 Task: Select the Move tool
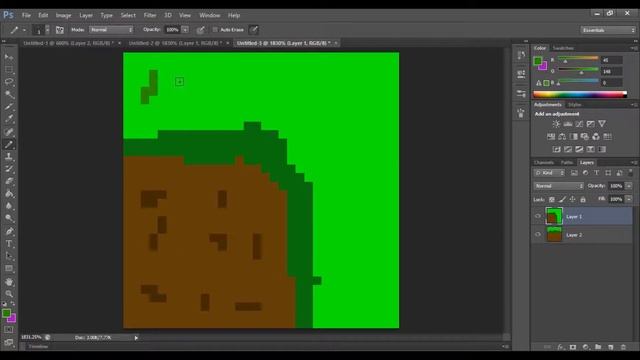pyautogui.click(x=9, y=57)
